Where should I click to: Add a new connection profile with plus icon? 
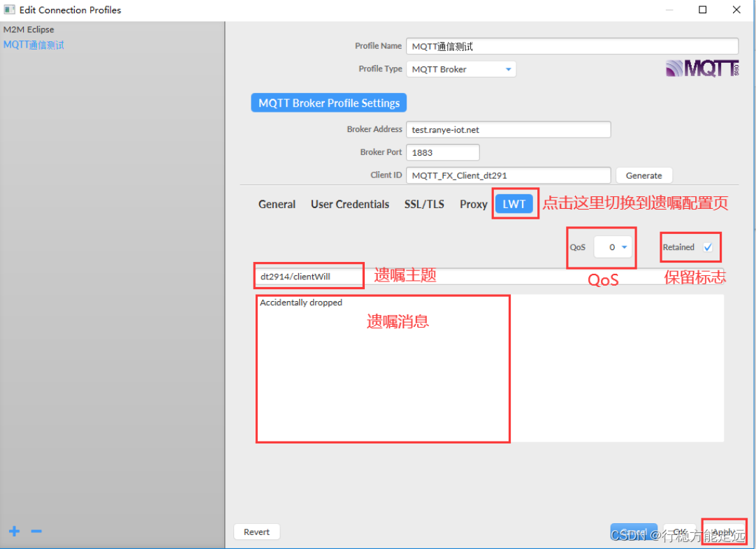15,531
